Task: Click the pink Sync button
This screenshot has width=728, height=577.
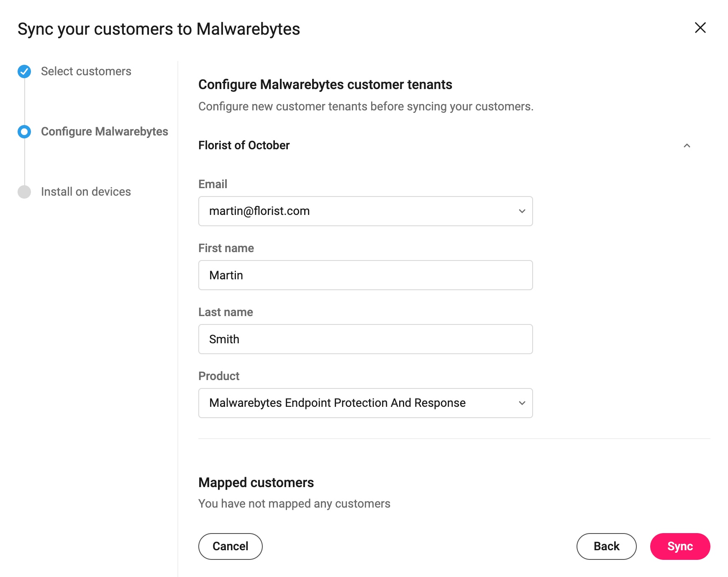Action: point(680,546)
